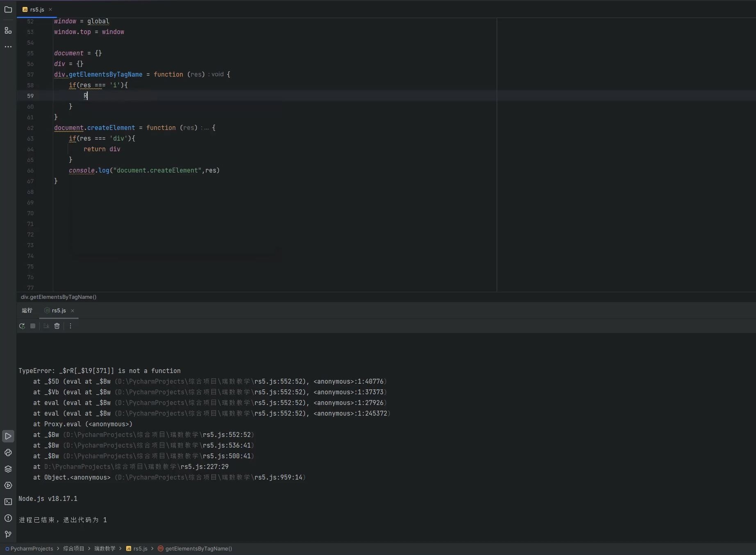Click the 运行 panel title
The image size is (756, 555).
point(27,311)
